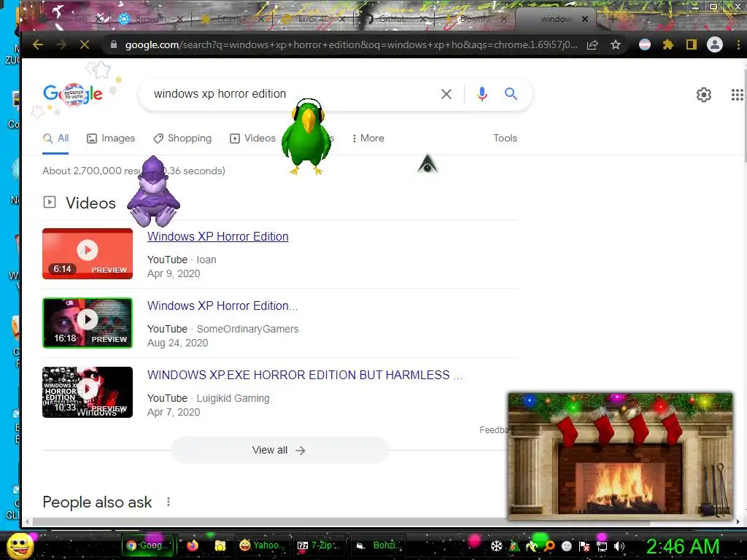Click the green parrot desktop assistant
Screen dimensions: 747x560
coord(306,136)
